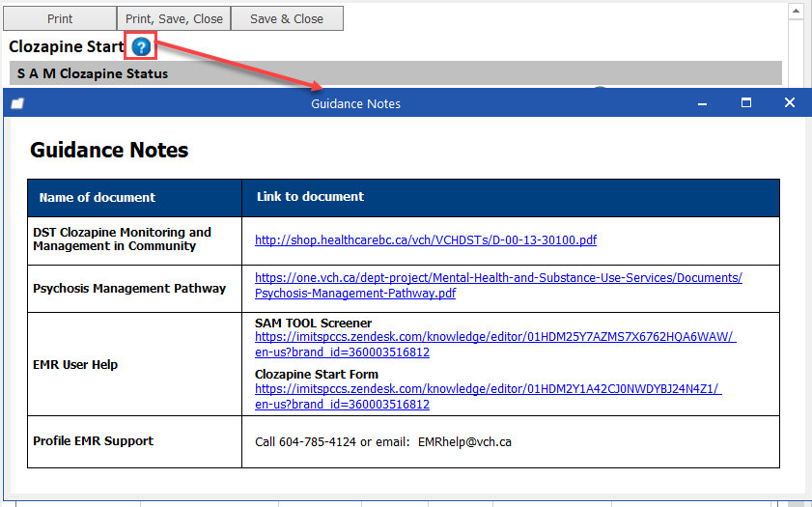The image size is (812, 507).
Task: Click the scroll up arrow of the form
Action: click(x=797, y=13)
